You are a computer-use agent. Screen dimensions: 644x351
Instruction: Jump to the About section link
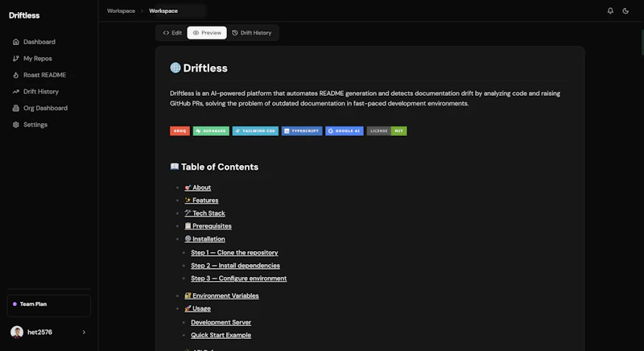tap(197, 188)
